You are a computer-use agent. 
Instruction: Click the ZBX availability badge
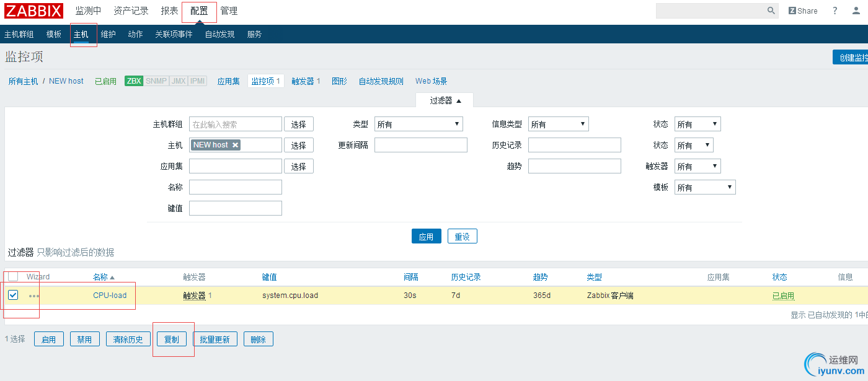click(x=134, y=81)
